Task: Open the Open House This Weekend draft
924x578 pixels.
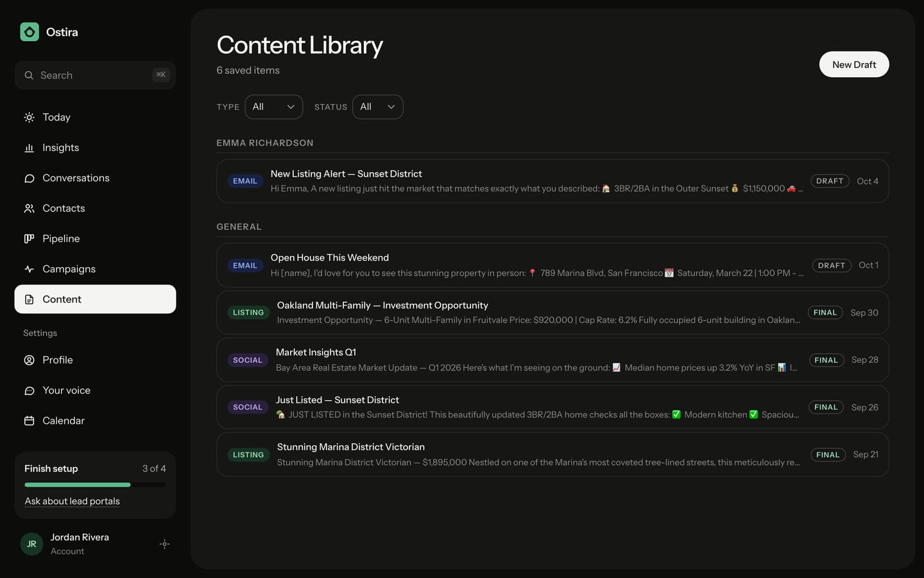Action: click(552, 265)
